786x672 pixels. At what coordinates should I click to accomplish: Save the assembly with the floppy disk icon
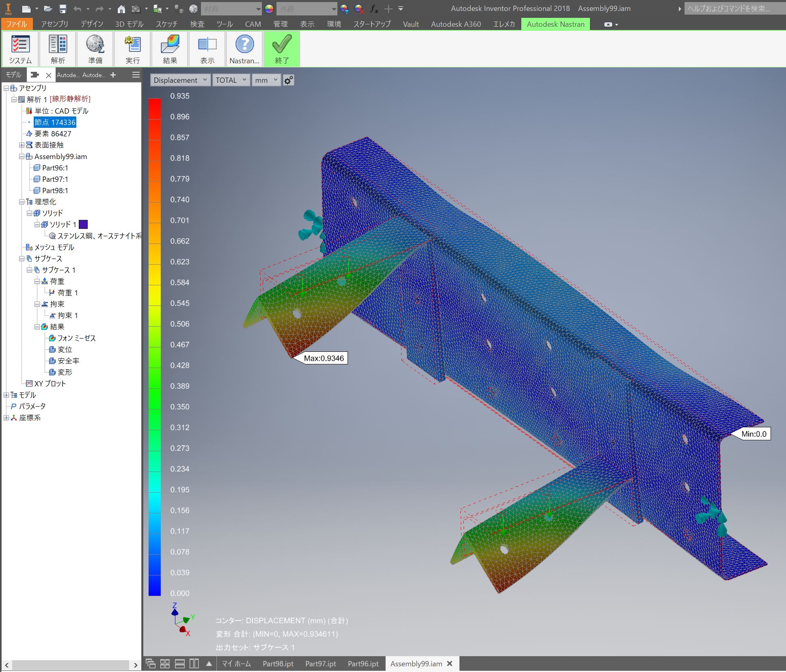(63, 9)
